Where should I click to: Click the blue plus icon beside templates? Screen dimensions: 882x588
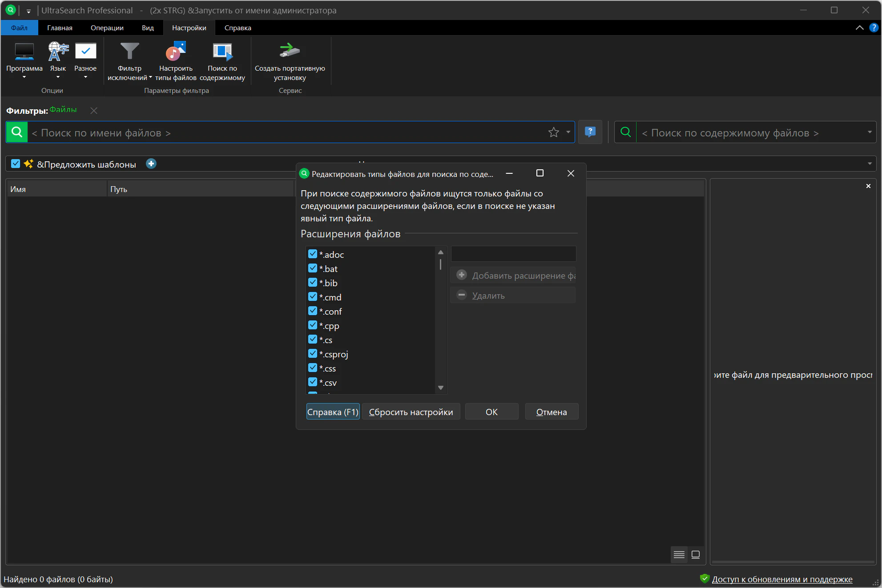click(x=151, y=164)
